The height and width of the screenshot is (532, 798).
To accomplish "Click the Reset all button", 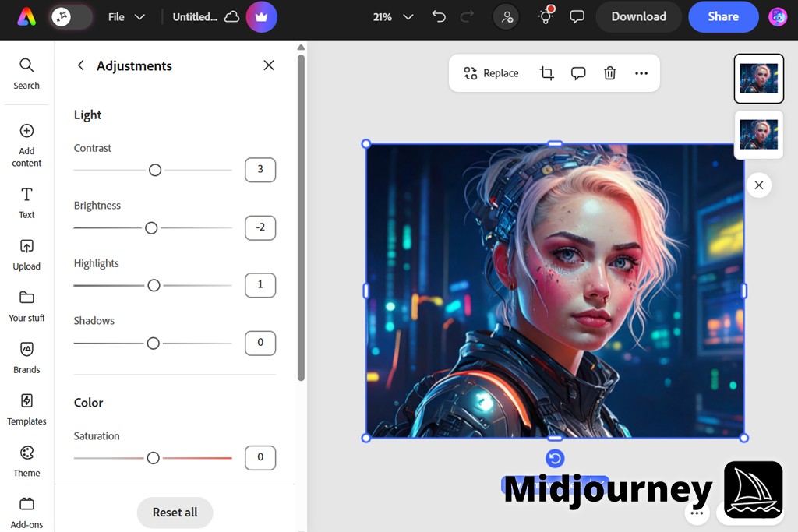I will (175, 513).
